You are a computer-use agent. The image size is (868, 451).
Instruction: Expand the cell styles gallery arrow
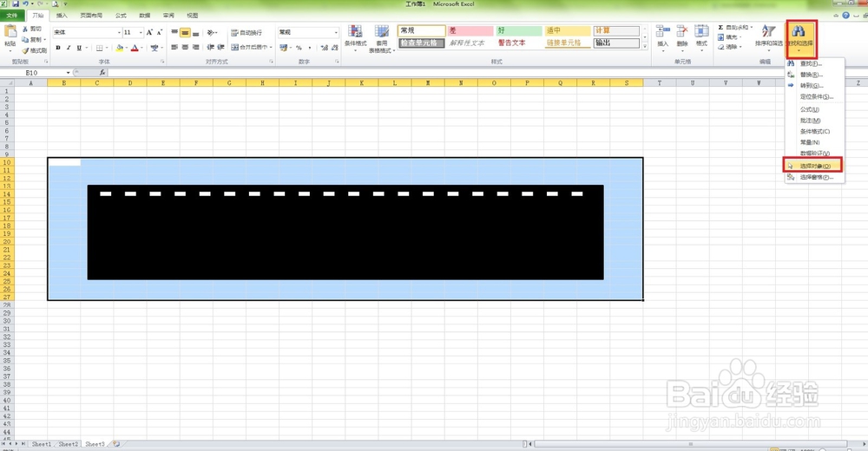pyautogui.click(x=645, y=47)
